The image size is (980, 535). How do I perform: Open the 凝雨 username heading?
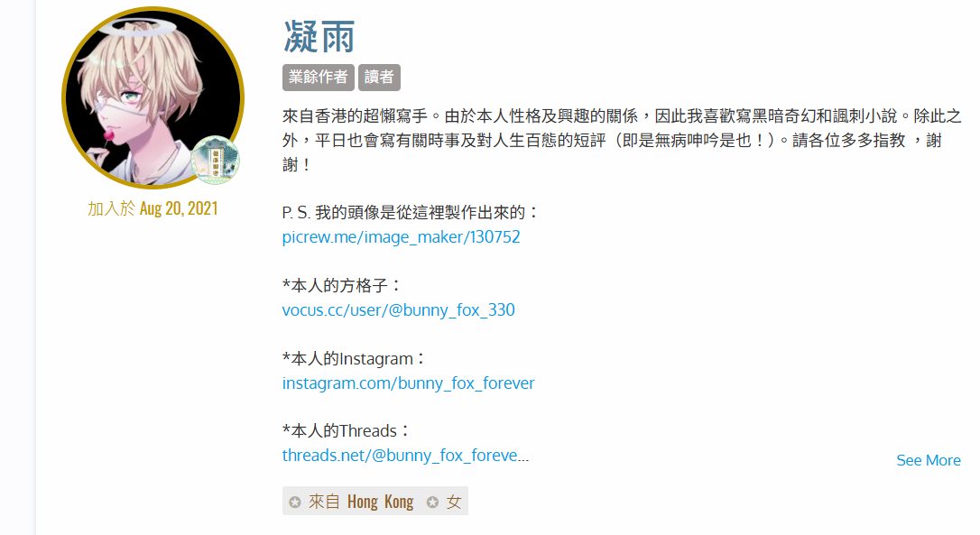[319, 37]
